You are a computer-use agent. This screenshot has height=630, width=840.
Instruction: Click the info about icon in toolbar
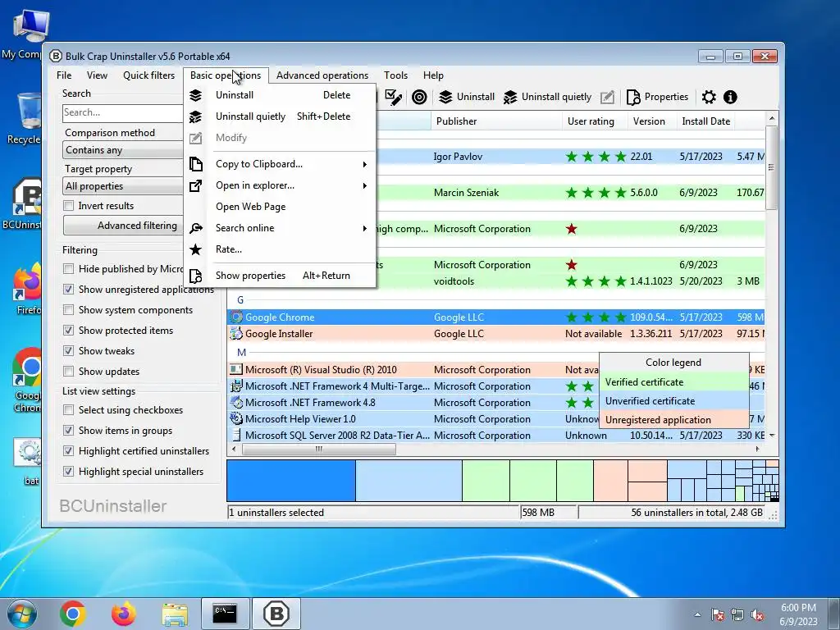730,97
